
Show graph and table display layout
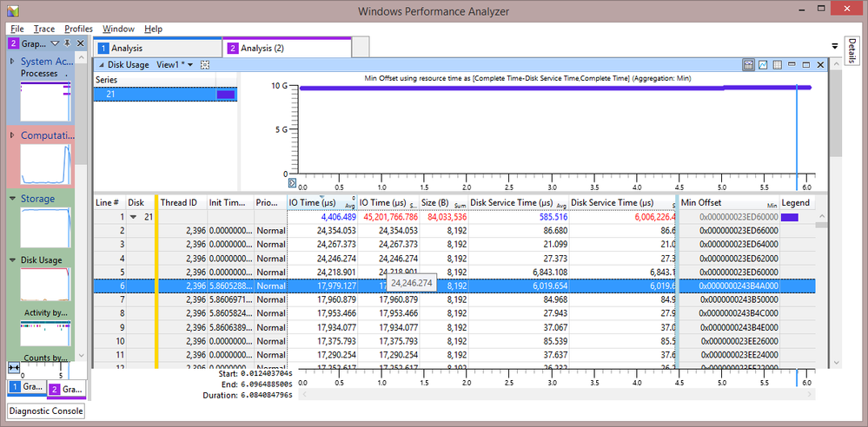click(748, 65)
